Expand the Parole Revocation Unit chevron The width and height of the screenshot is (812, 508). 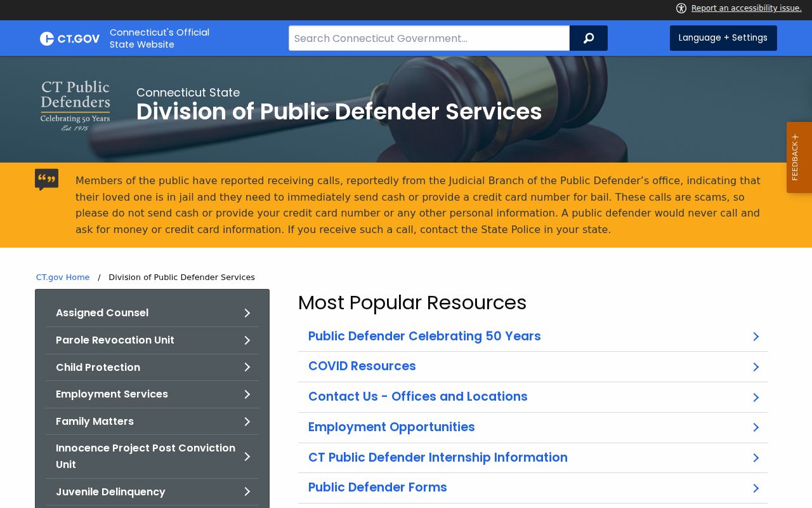[247, 340]
